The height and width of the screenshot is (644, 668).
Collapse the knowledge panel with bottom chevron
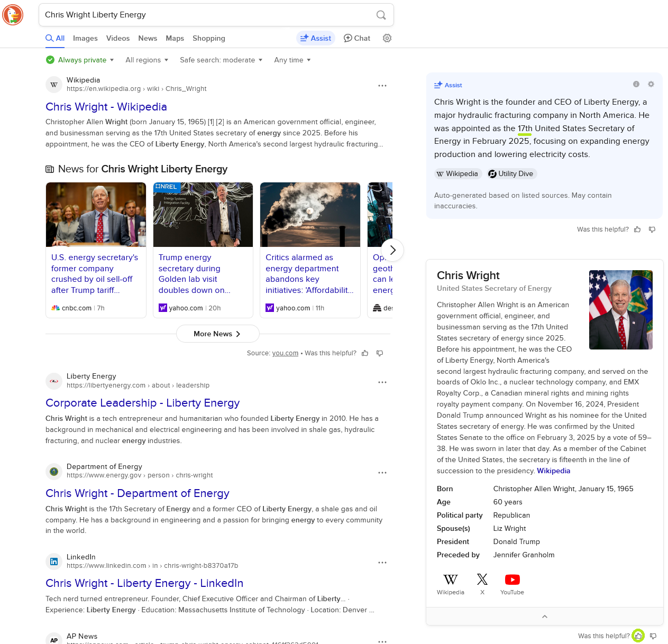tap(545, 617)
